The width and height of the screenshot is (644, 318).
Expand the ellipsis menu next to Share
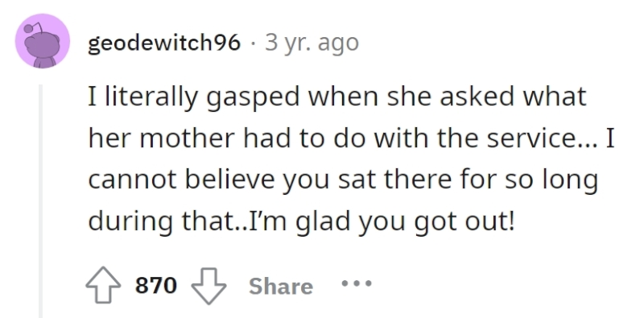357,283
